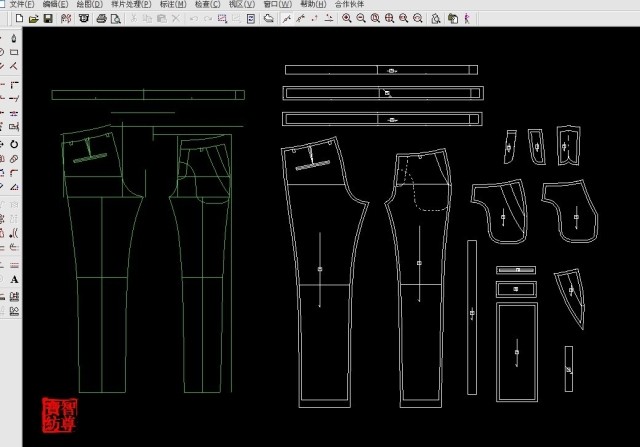Screen dimensions: 640x447
Task: Click the Print icon in toolbar
Action: (x=101, y=19)
